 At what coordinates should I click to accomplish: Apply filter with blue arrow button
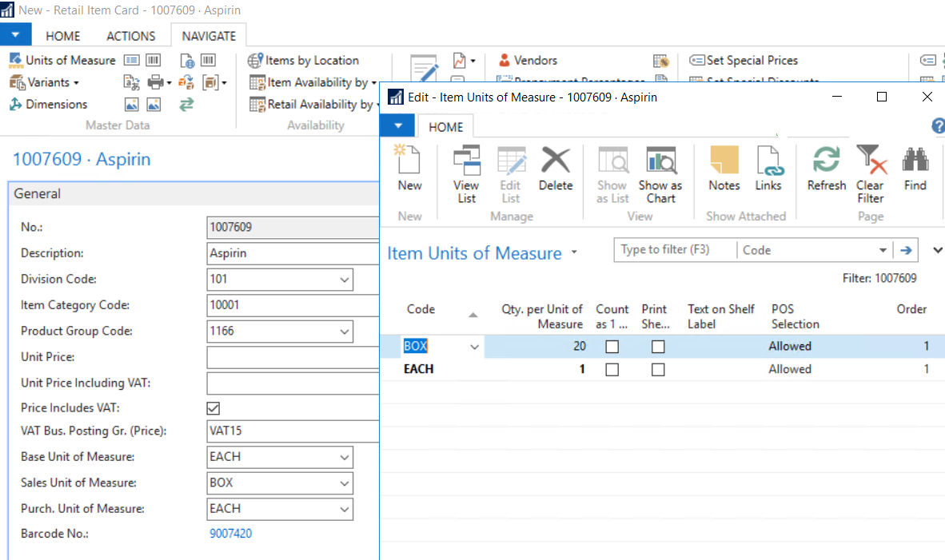click(x=906, y=250)
